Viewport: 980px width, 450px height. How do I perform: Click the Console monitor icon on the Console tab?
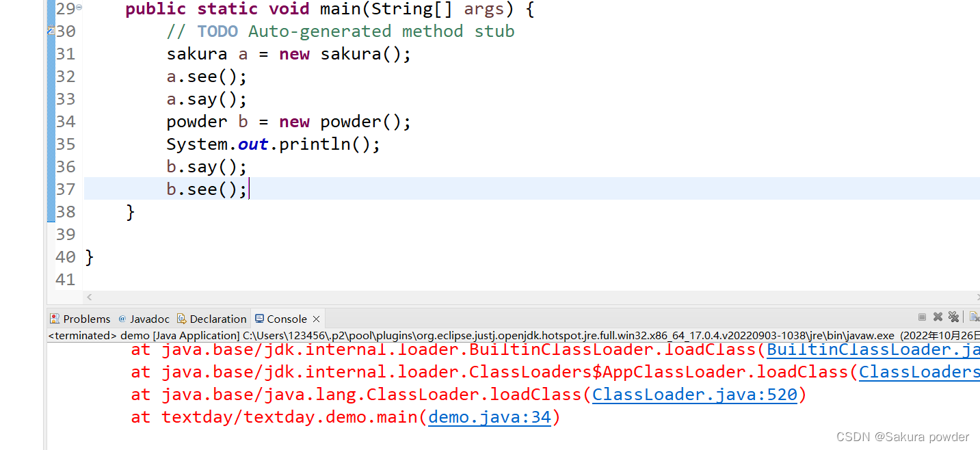coord(260,318)
